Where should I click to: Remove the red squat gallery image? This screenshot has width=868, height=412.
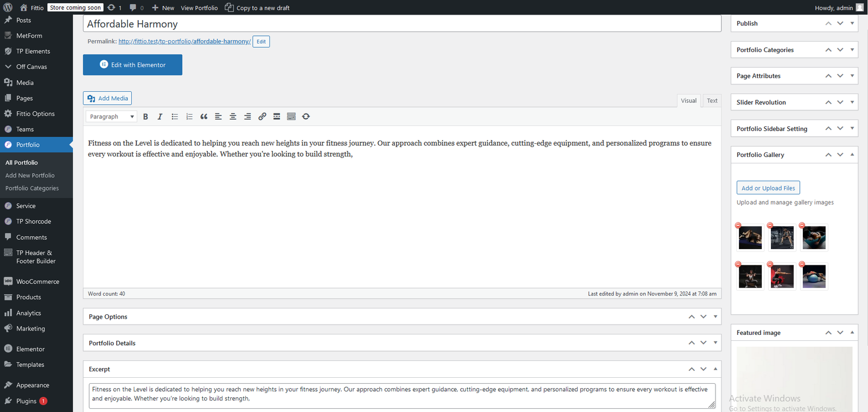tap(770, 264)
